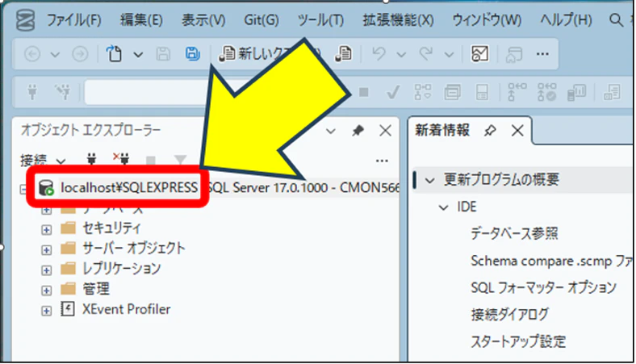
Task: Open Object Explorer window options chevron
Action: pos(331,131)
